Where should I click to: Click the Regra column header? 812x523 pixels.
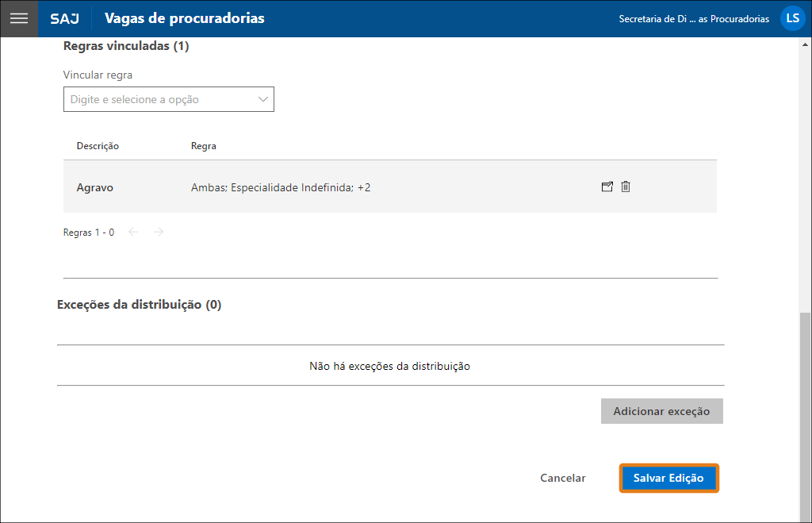(203, 145)
